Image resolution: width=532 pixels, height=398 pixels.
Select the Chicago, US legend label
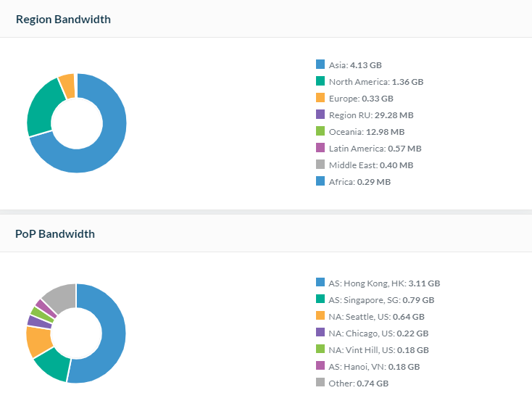(378, 333)
